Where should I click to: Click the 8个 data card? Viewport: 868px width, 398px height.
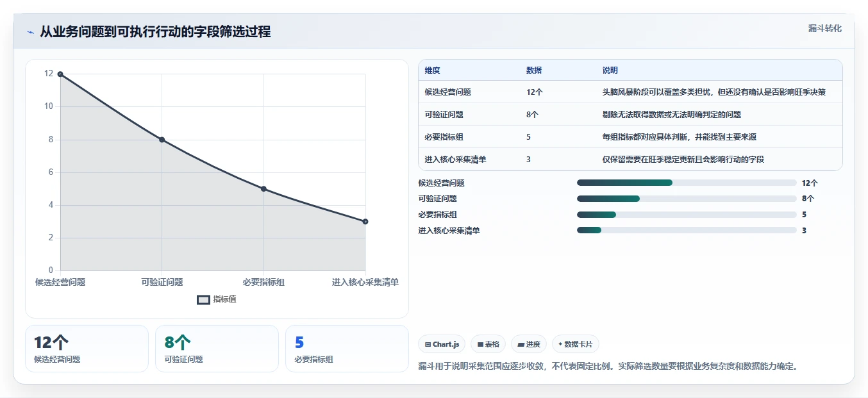217,349
